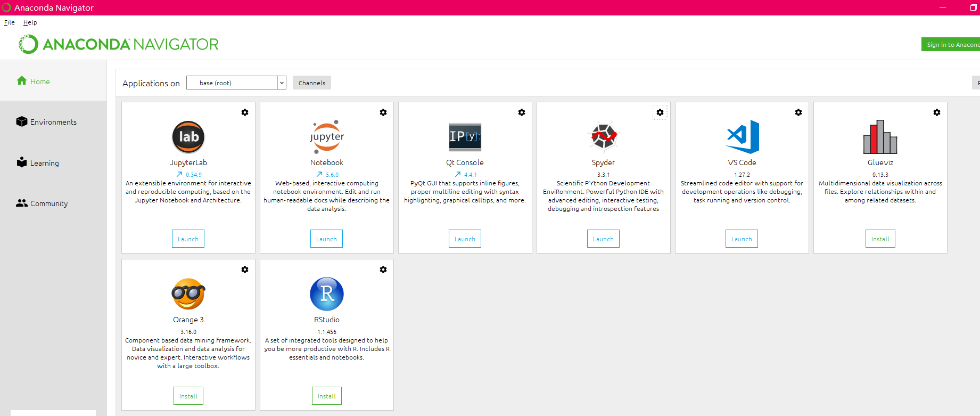Viewport: 980px width, 416px height.
Task: Install Glueviz
Action: pos(880,239)
